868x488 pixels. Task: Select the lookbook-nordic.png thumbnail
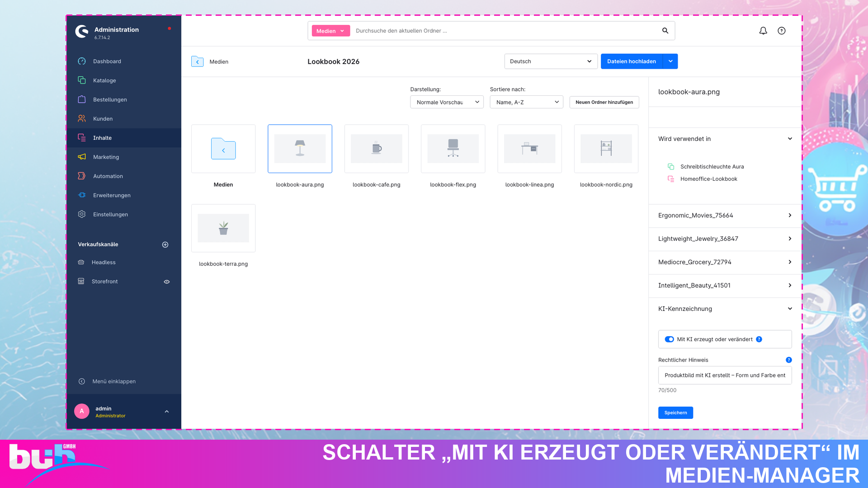(606, 149)
